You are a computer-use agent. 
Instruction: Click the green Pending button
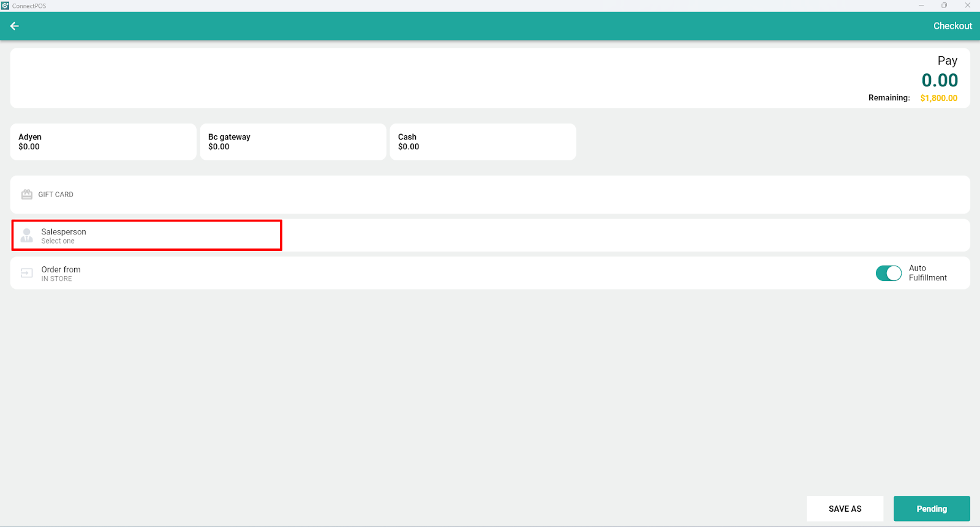[x=932, y=509]
